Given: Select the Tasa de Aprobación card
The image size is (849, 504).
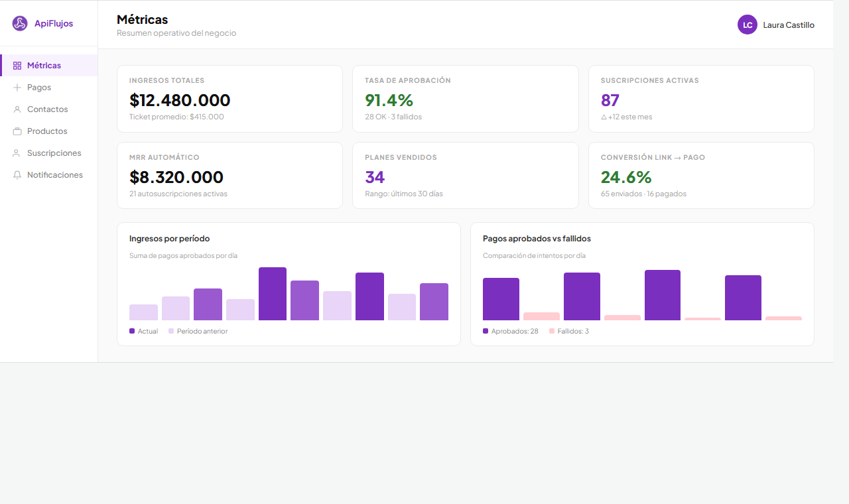Looking at the screenshot, I should 465,99.
